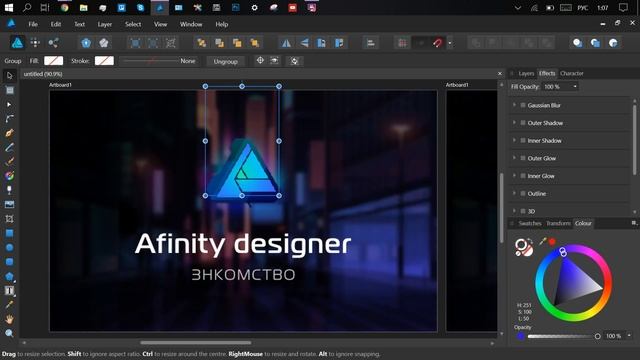640x360 pixels.
Task: Open the Window menu
Action: [191, 24]
